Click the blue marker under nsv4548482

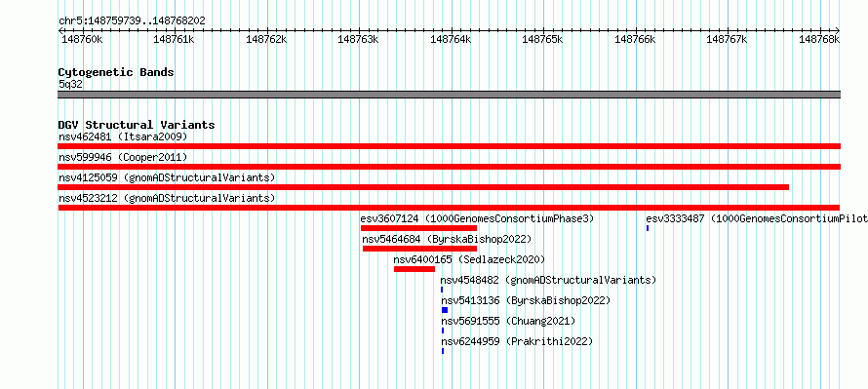[x=442, y=290]
